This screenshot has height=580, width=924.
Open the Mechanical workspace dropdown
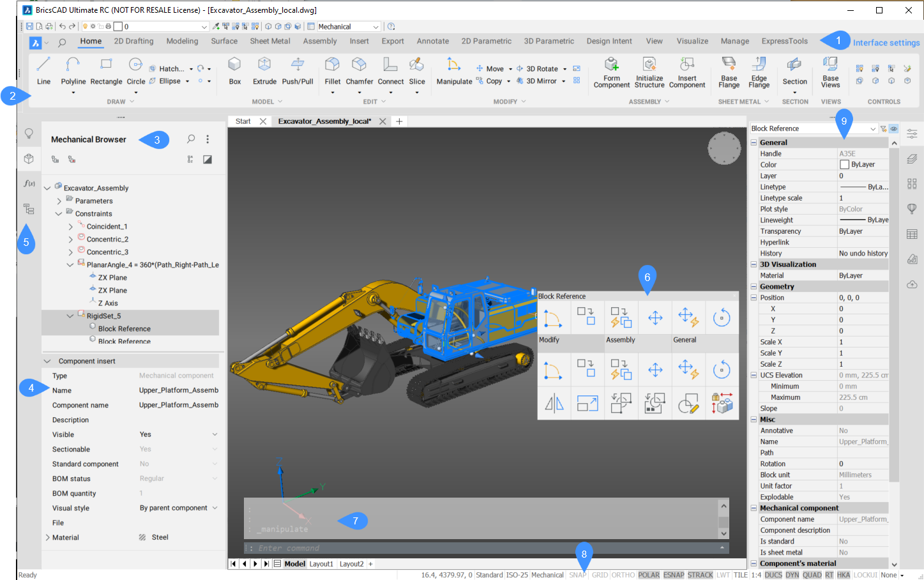click(375, 27)
